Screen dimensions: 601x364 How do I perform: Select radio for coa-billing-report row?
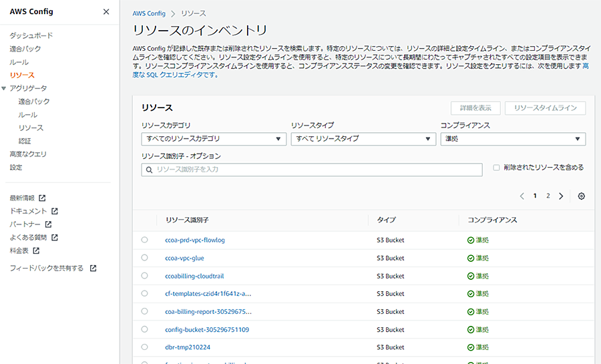point(144,311)
